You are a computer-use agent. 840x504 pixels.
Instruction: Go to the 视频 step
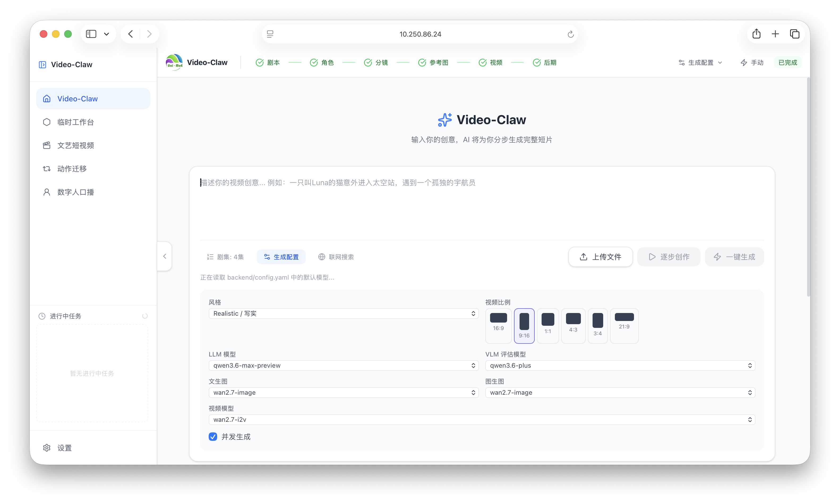(490, 63)
